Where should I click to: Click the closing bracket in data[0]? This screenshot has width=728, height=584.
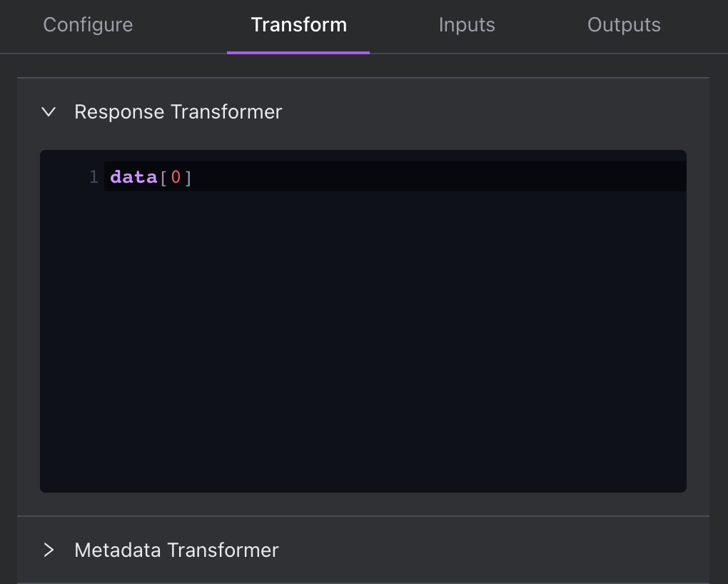(x=188, y=177)
